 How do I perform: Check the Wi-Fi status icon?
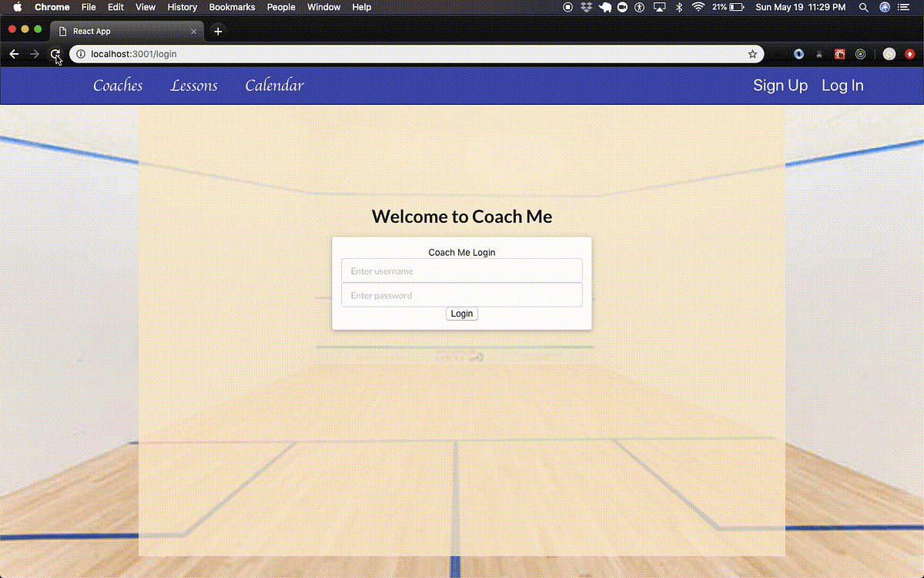(698, 7)
